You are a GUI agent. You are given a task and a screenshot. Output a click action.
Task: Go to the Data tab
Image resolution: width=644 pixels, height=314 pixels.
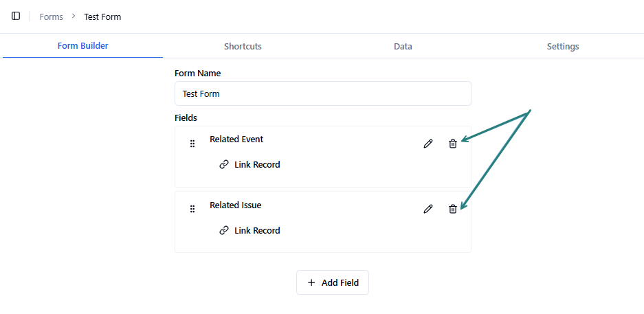click(x=403, y=47)
